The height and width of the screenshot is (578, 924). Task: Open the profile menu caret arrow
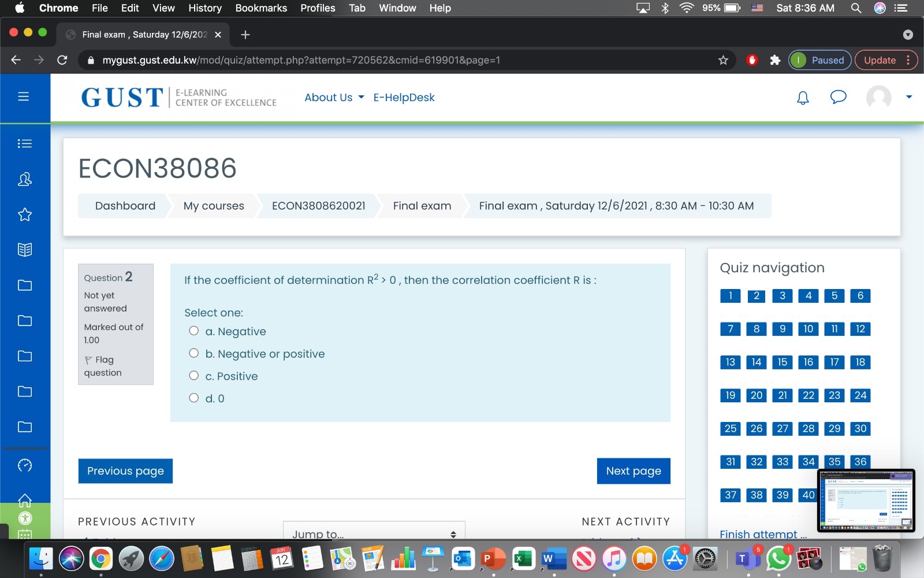(907, 98)
